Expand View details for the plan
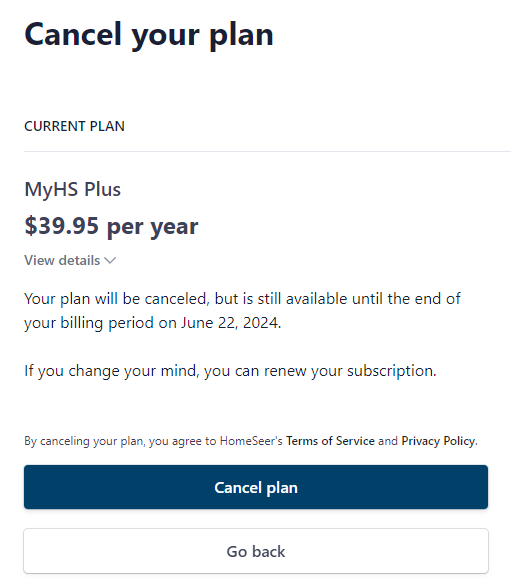This screenshot has width=511, height=585. click(x=70, y=260)
